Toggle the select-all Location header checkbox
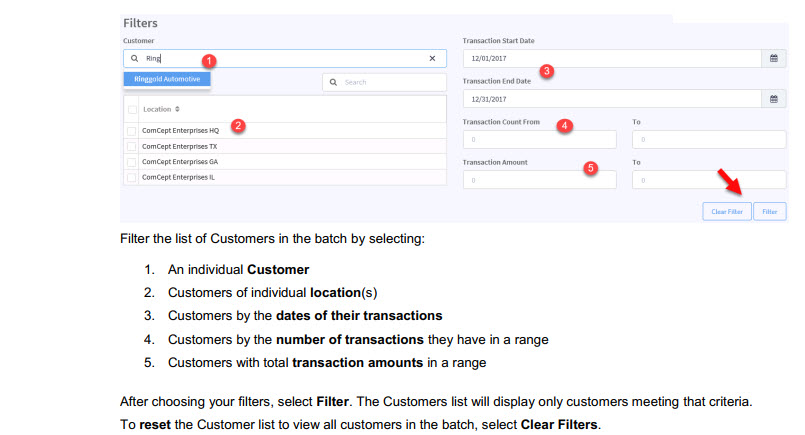This screenshot has height=435, width=805. pyautogui.click(x=133, y=109)
